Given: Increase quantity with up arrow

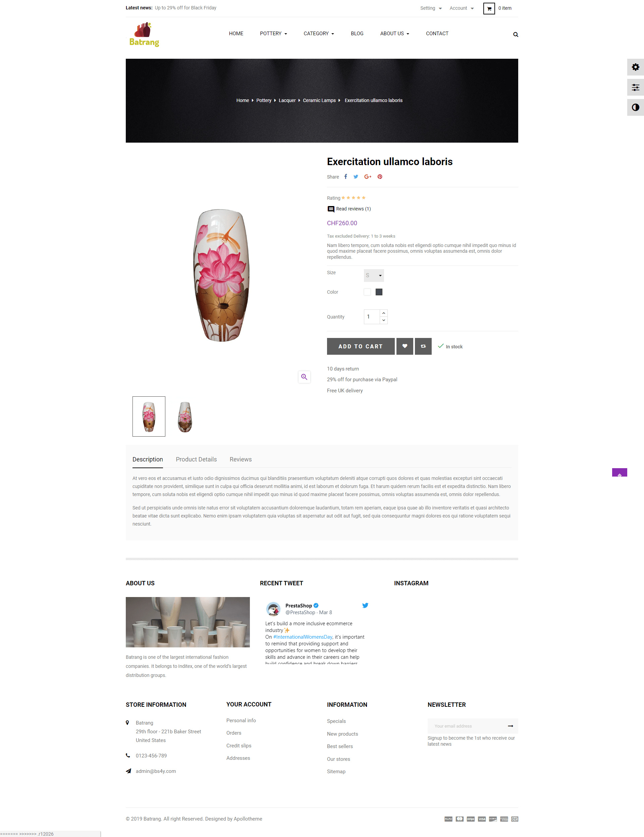Looking at the screenshot, I should pos(383,313).
